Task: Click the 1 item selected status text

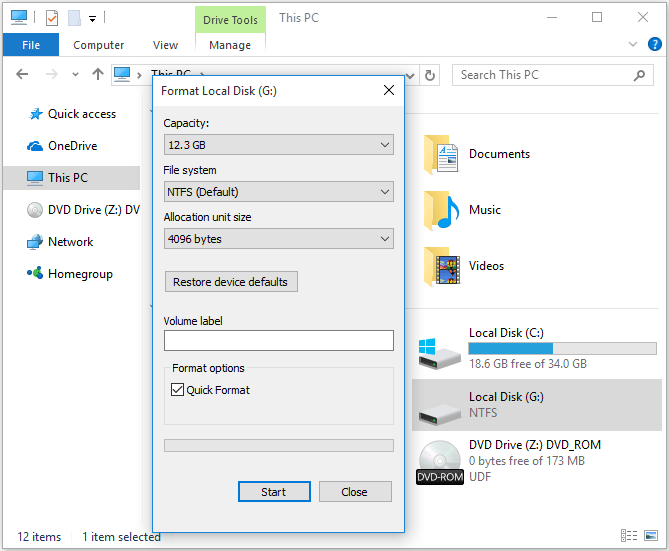Action: pos(121,537)
